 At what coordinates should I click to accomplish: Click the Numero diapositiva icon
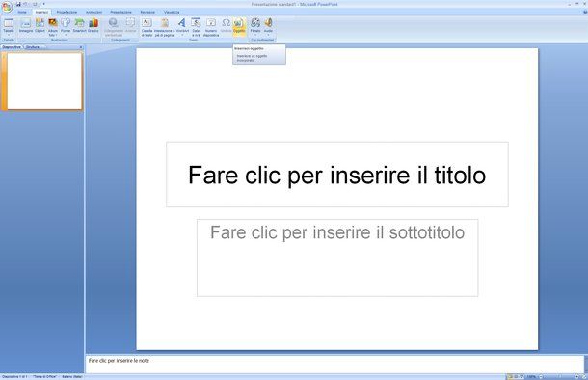tap(211, 23)
